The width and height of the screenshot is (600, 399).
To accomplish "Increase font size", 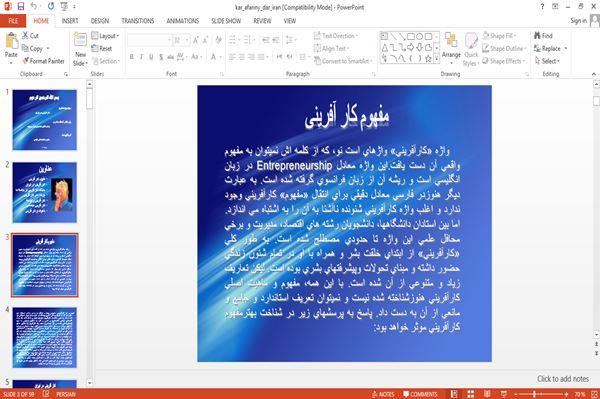I will [196, 40].
